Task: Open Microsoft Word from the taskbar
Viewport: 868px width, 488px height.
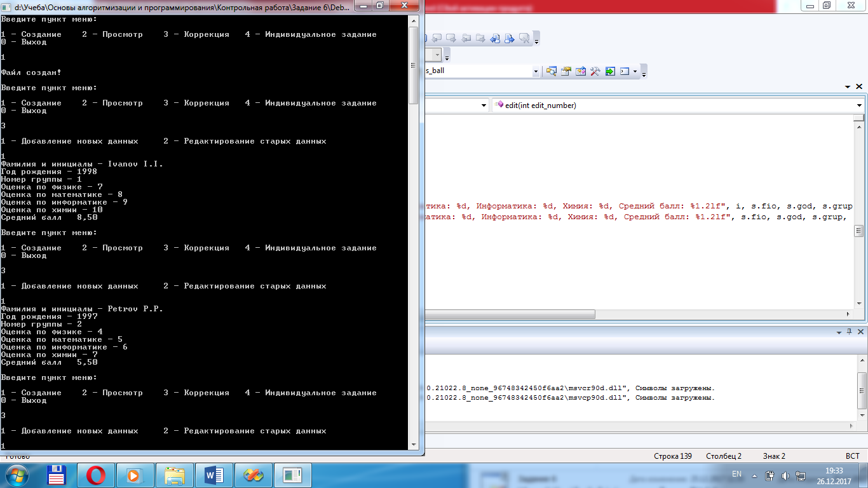Action: (x=215, y=475)
